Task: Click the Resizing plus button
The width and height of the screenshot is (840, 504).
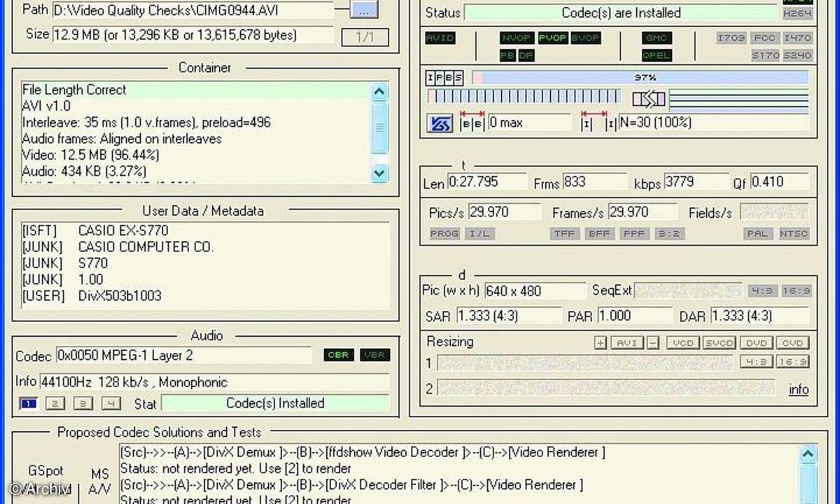Action: (600, 343)
